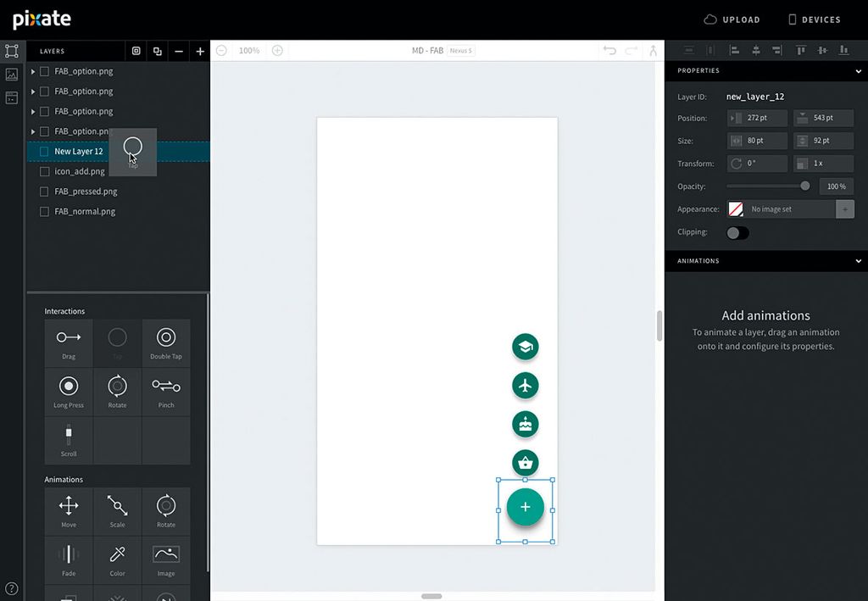Select the Pinch interaction

[x=166, y=391]
